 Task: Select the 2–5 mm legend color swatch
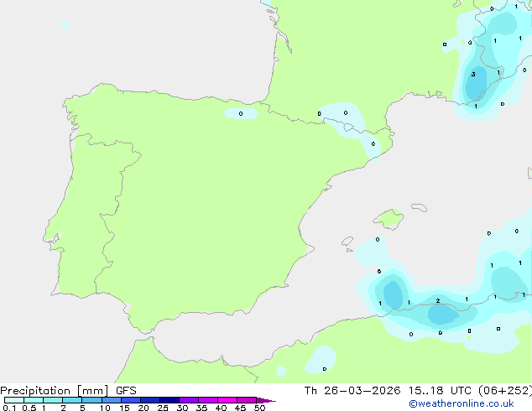(72, 400)
